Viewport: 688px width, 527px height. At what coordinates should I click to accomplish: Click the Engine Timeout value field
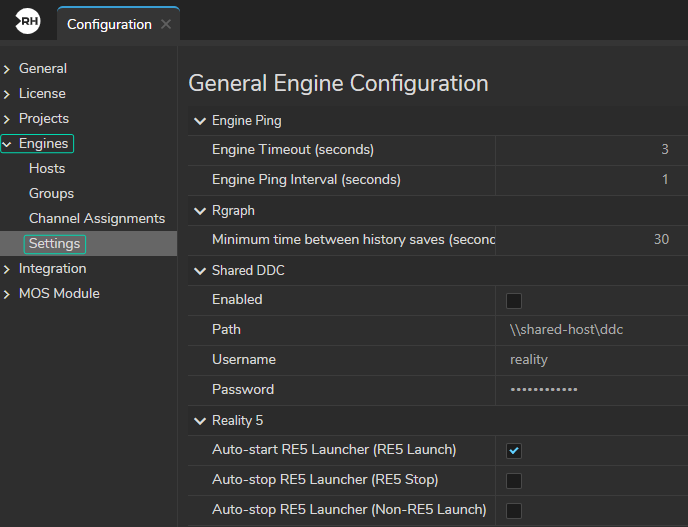point(590,150)
